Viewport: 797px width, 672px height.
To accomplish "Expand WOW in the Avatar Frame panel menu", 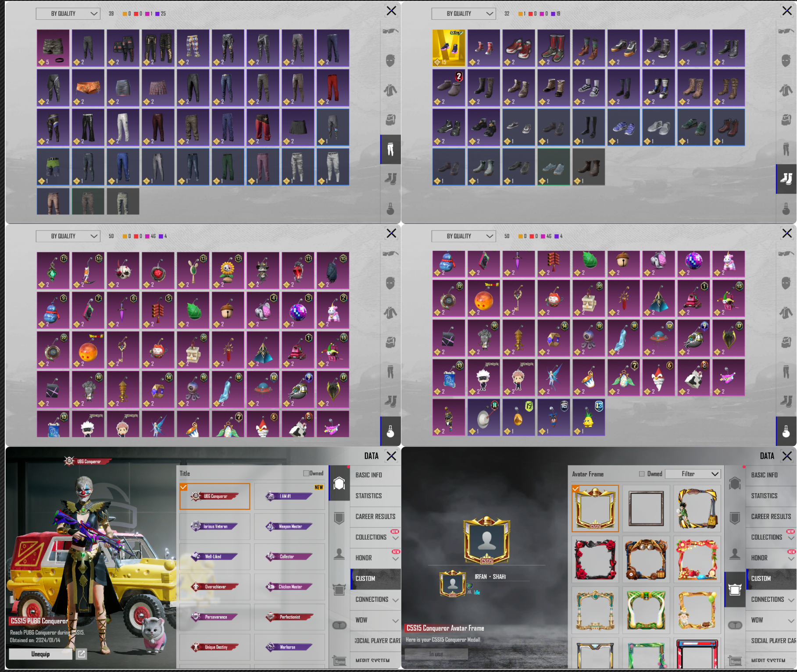I will 772,620.
